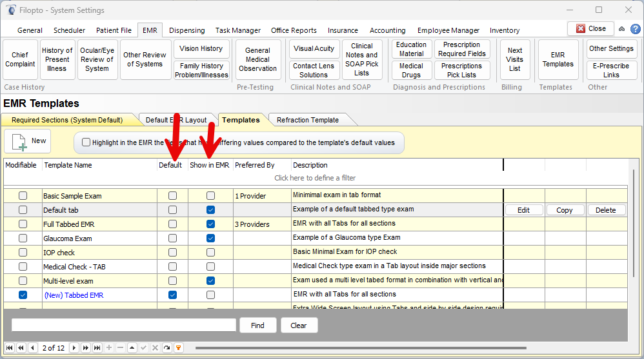Screen dimensions: 644x359
Task: Open History of Present Illness settings
Action: click(x=57, y=59)
